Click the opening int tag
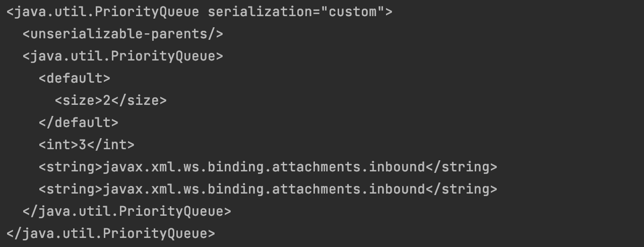644x247 pixels. 58,145
